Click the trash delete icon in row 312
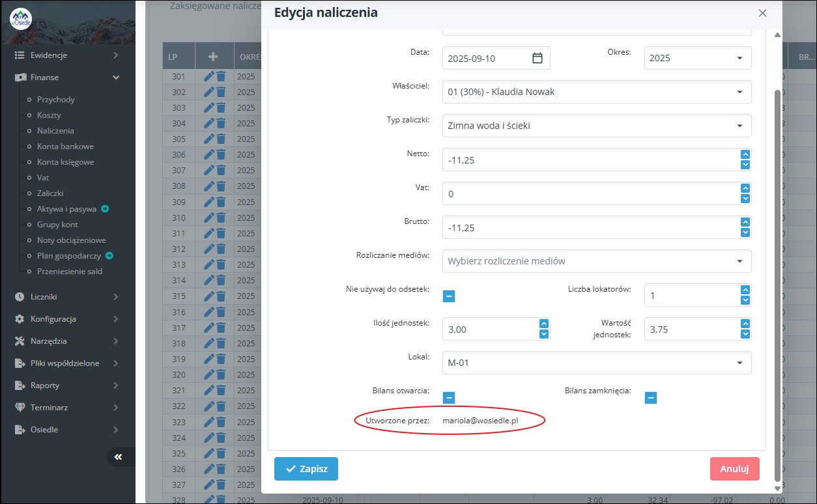 (221, 249)
